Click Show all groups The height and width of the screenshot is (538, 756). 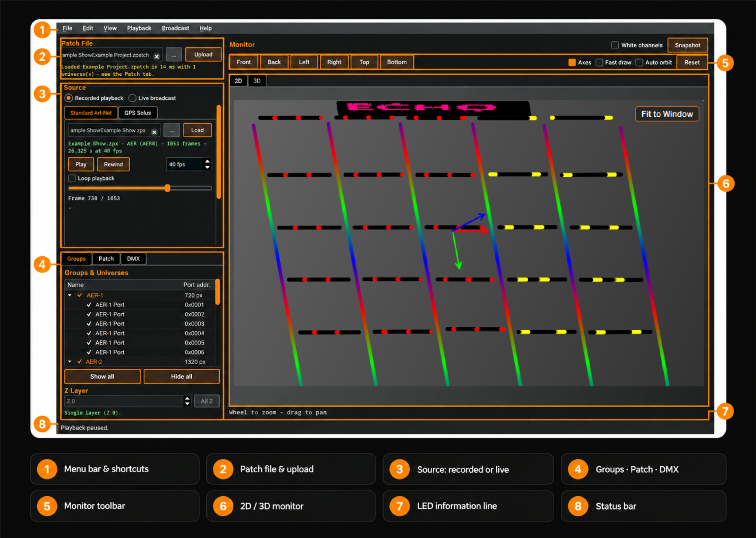(102, 377)
